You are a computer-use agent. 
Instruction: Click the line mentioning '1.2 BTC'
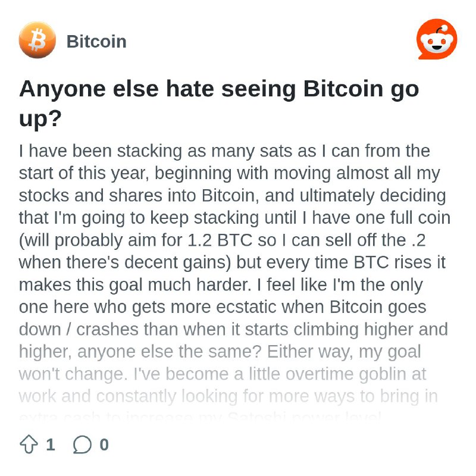pyautogui.click(x=222, y=240)
